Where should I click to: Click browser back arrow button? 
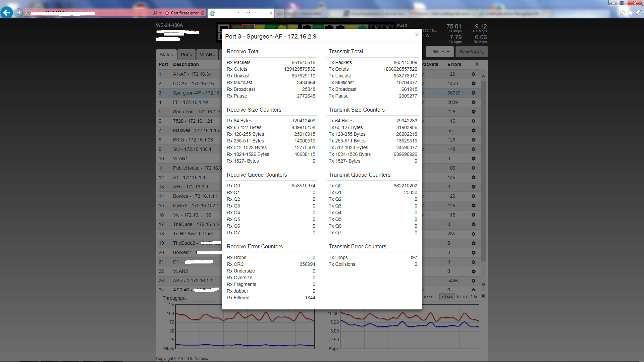point(7,13)
